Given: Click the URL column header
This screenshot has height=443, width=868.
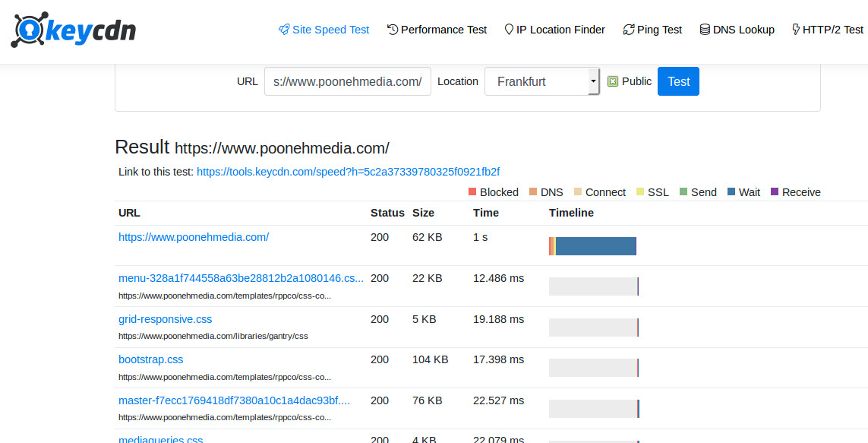Looking at the screenshot, I should coord(129,214).
